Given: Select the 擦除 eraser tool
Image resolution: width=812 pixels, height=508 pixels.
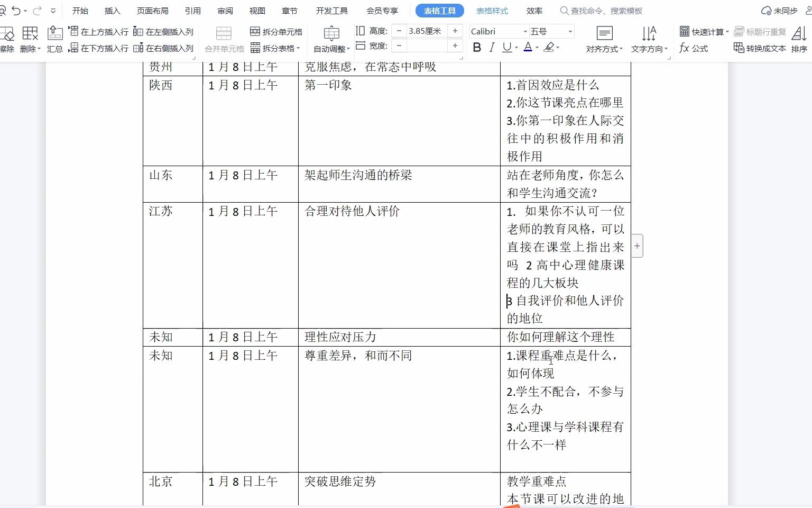Looking at the screenshot, I should (7, 40).
